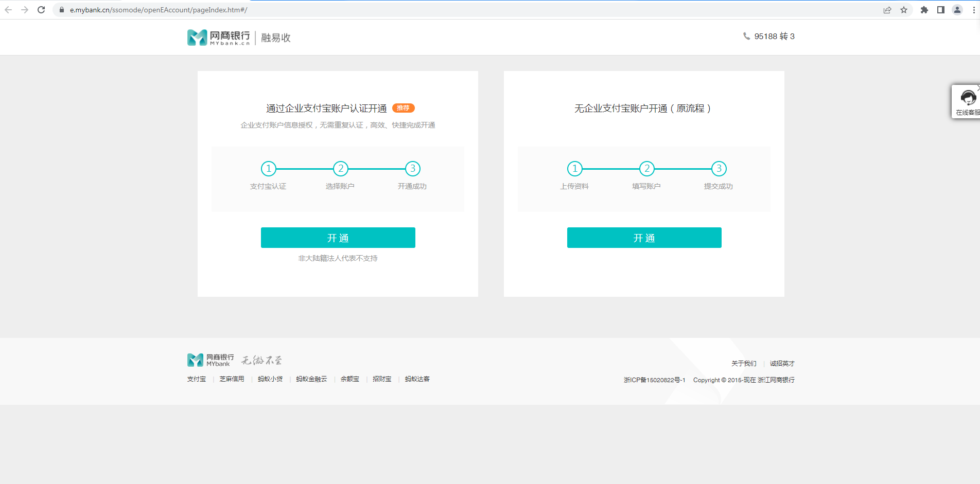The width and height of the screenshot is (980, 484).
Task: Click the 通过企业支付宝账户认证开通 heading
Action: click(x=326, y=109)
